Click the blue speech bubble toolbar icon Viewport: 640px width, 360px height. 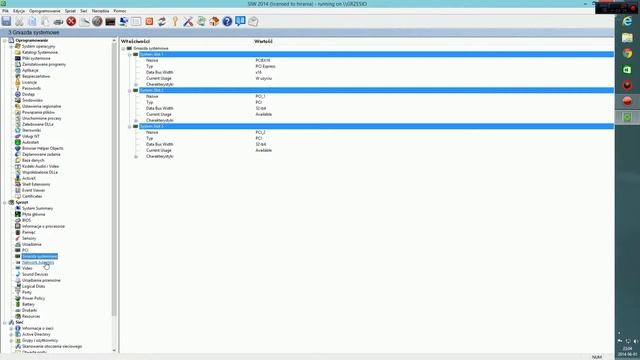point(240,21)
